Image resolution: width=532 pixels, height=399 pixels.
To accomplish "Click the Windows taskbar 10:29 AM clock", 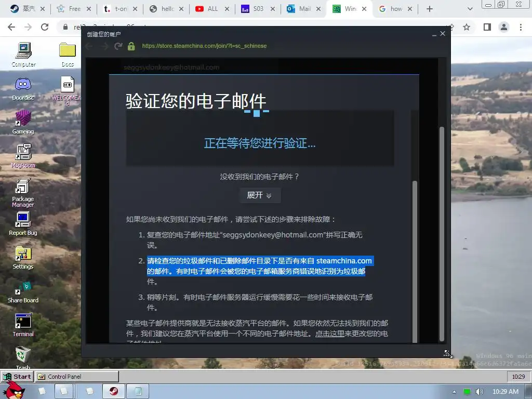I will click(x=505, y=392).
